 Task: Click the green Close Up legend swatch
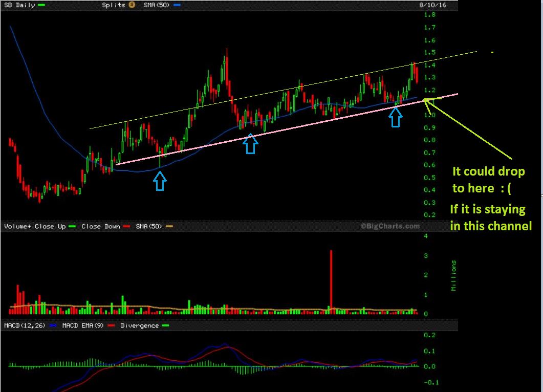pyautogui.click(x=72, y=226)
